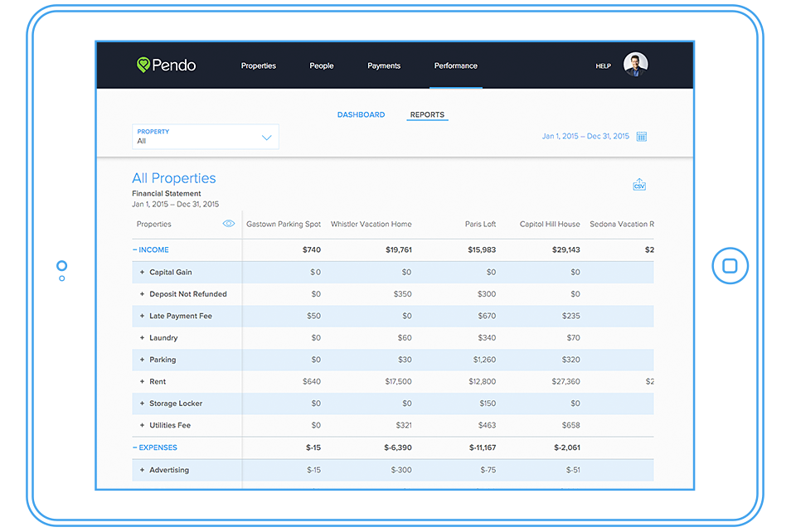Click the Pendo logo
The width and height of the screenshot is (796, 532).
(166, 65)
